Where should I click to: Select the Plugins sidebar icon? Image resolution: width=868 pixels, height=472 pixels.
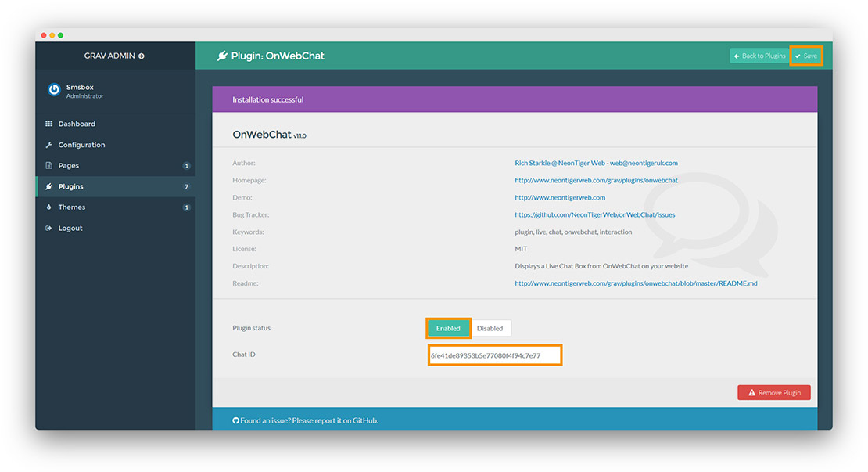[x=49, y=186]
